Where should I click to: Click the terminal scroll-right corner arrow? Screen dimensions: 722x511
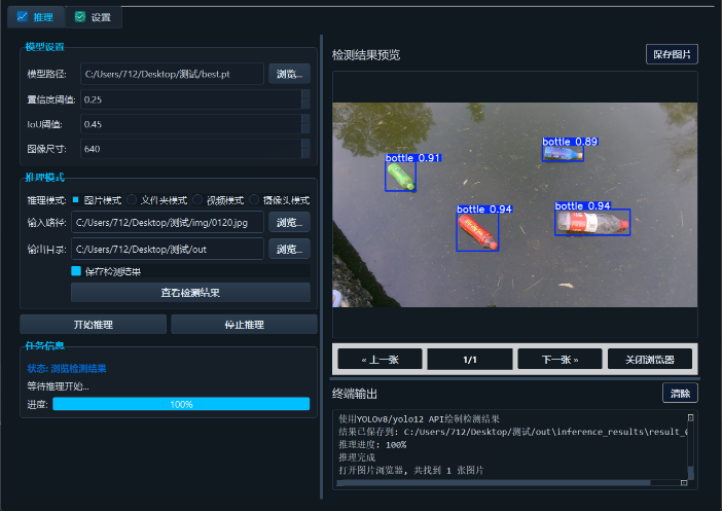(684, 482)
